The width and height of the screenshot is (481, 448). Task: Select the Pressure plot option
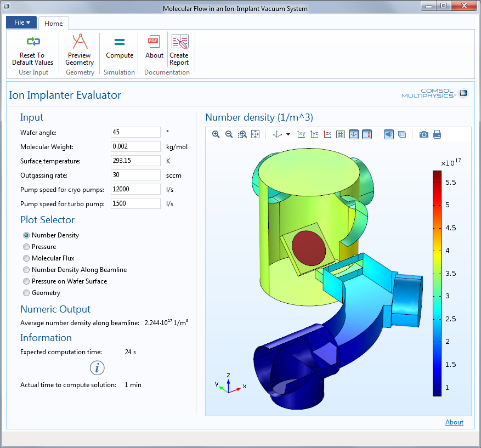pyautogui.click(x=26, y=247)
